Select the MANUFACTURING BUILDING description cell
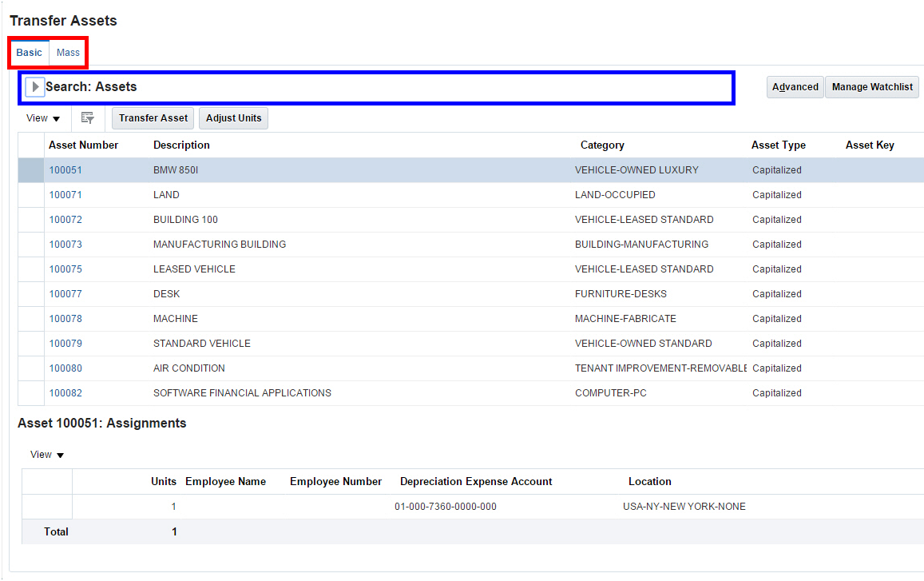 point(220,245)
